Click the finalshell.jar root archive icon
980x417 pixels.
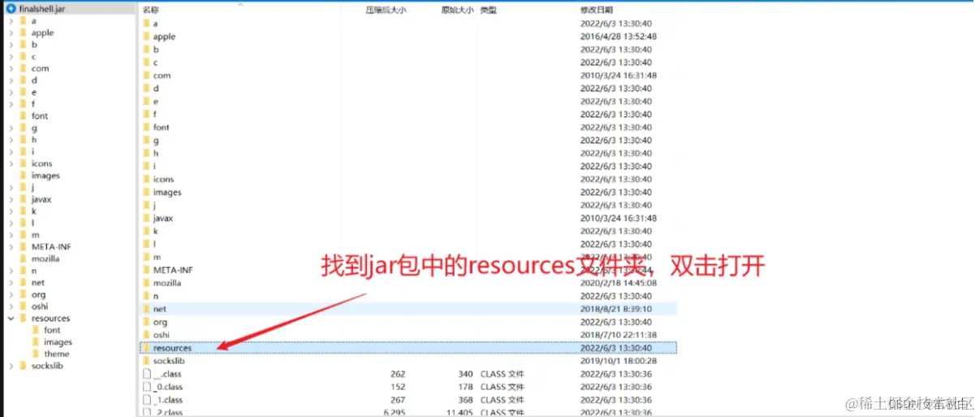coord(11,8)
